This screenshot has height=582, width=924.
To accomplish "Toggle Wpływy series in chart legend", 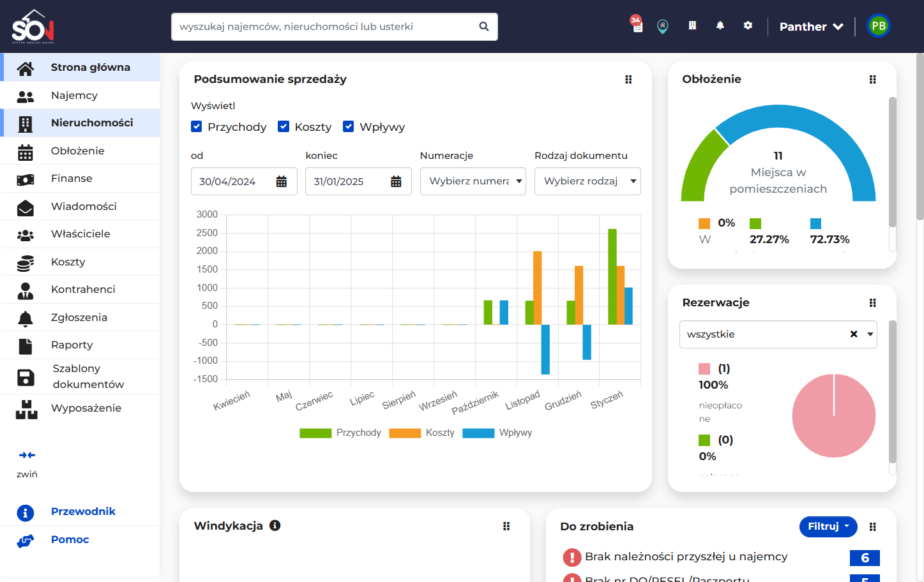I will pos(497,433).
